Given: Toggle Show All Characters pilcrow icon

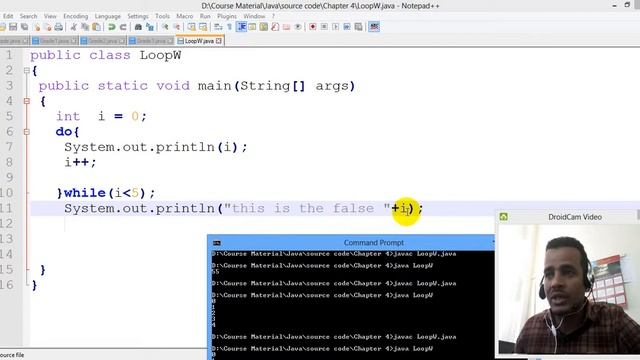Looking at the screenshot, I should point(229,27).
